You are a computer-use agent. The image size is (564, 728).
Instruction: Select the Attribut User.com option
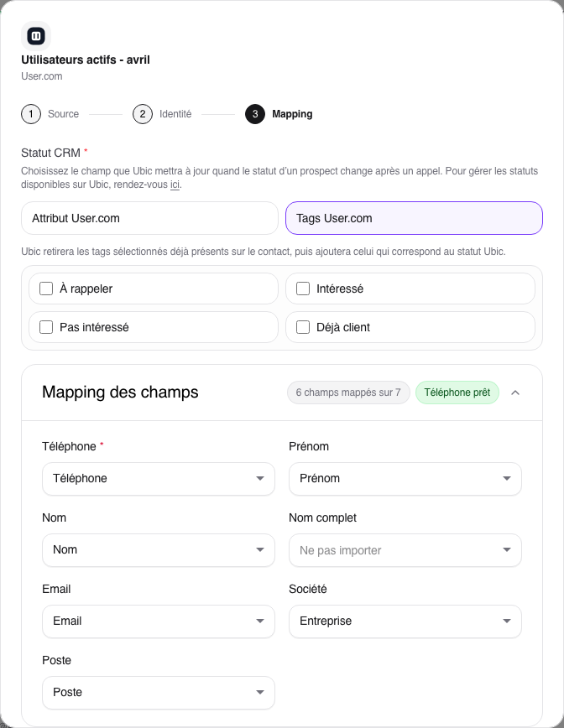(149, 218)
